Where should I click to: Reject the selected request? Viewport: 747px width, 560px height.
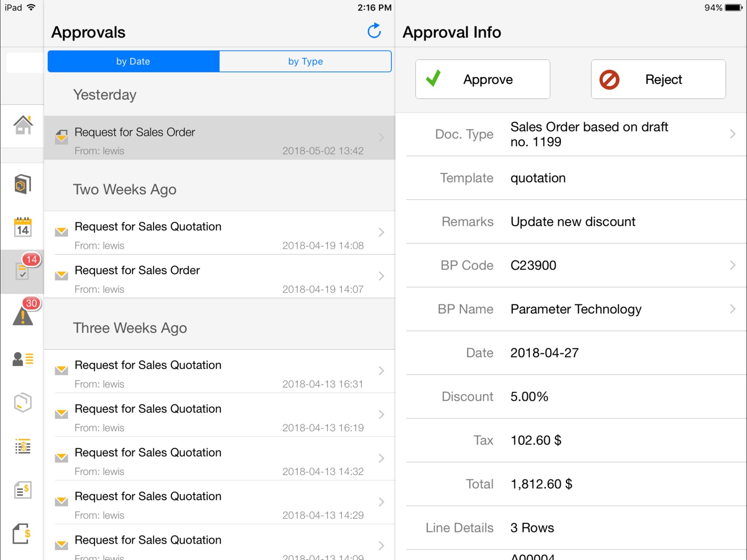658,79
